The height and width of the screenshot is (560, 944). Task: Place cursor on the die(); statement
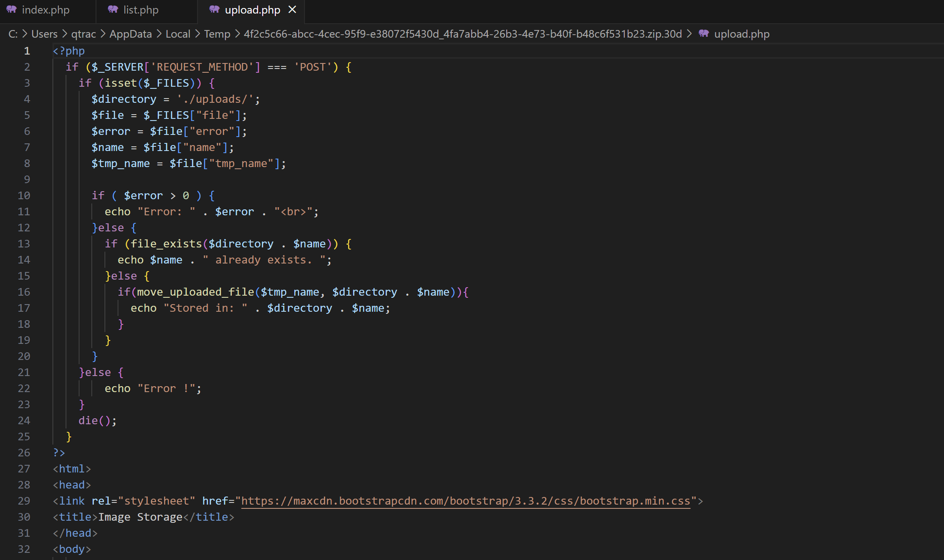97,421
